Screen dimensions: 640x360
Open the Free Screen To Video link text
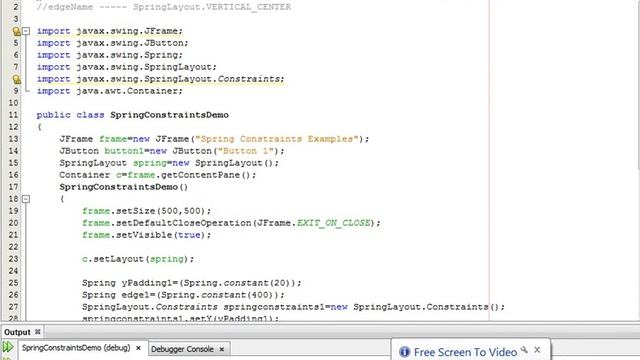[x=465, y=352]
